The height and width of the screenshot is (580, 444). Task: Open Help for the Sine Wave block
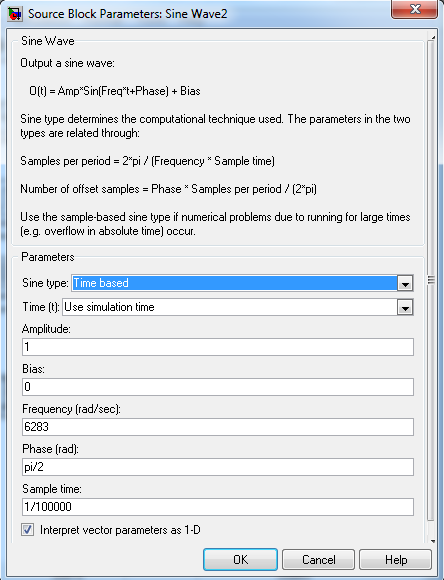[x=396, y=559]
